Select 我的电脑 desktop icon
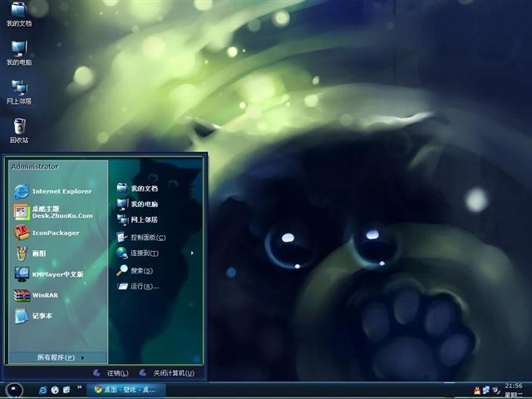The image size is (532, 399). point(19,53)
